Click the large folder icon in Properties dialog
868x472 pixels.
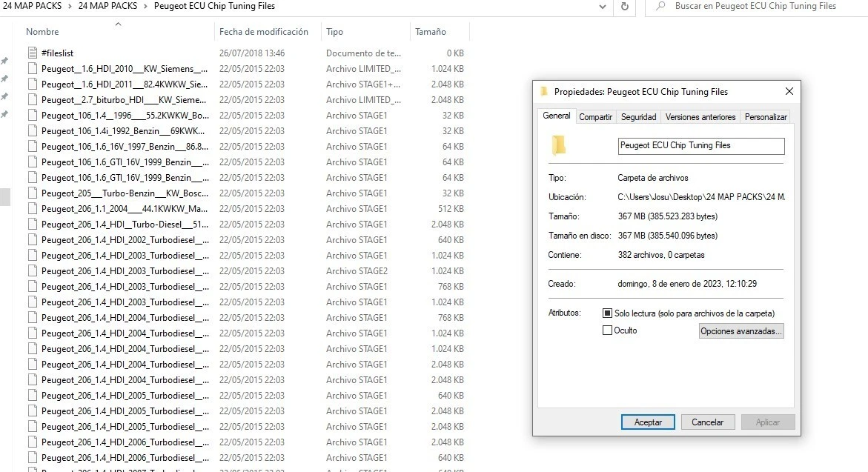point(559,145)
